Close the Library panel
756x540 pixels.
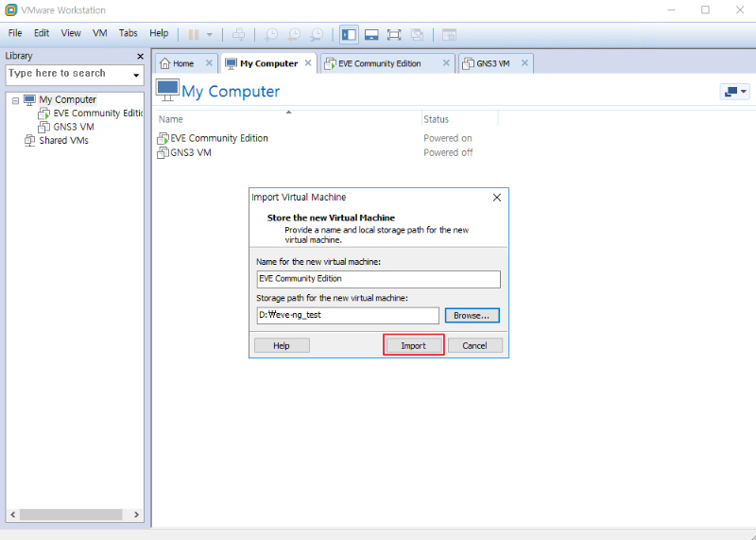140,56
